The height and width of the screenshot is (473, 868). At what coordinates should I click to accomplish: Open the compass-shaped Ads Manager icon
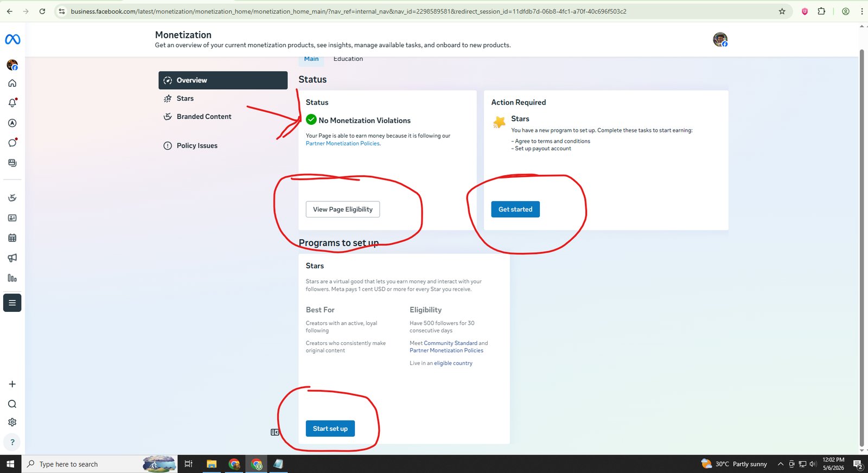(12, 123)
